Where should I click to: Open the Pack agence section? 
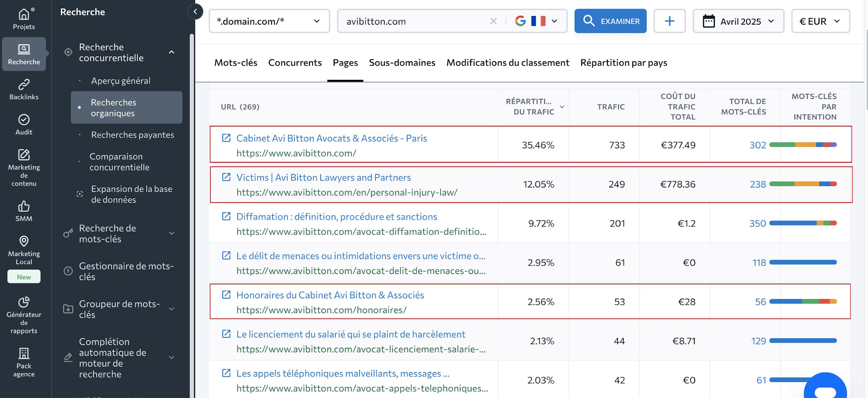click(x=24, y=362)
